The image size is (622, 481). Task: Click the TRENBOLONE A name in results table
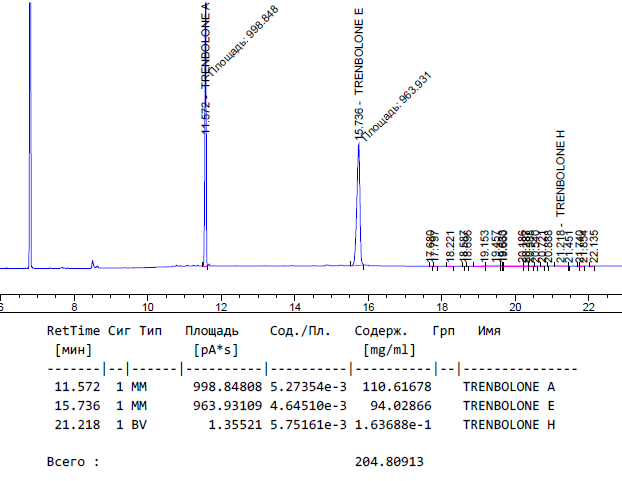(510, 385)
